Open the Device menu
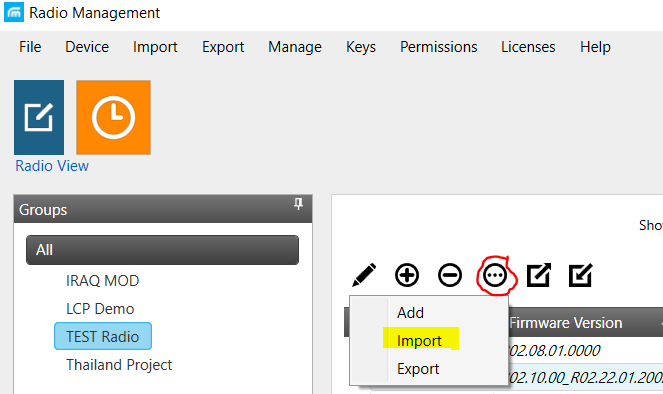 tap(87, 47)
